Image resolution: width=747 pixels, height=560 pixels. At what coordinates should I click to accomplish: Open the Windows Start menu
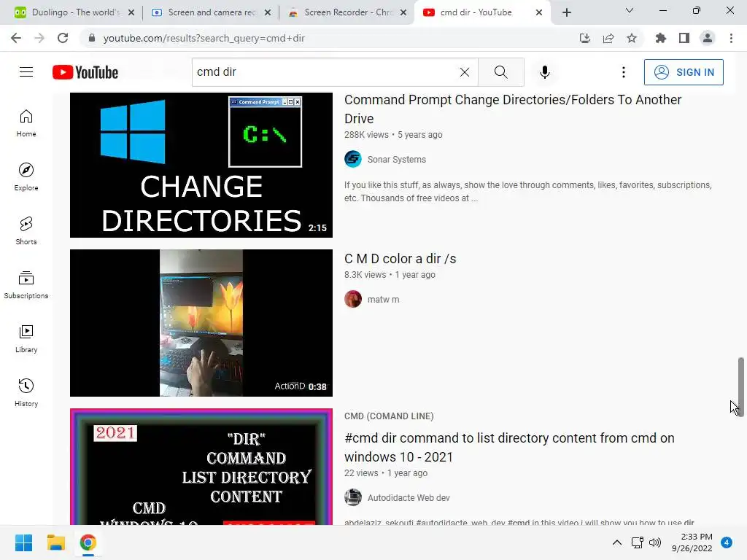click(23, 542)
